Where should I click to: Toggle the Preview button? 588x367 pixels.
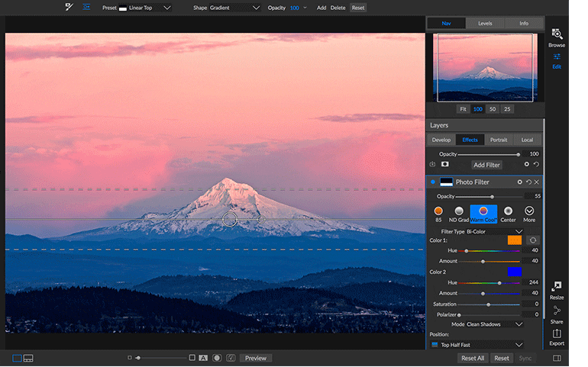[255, 358]
